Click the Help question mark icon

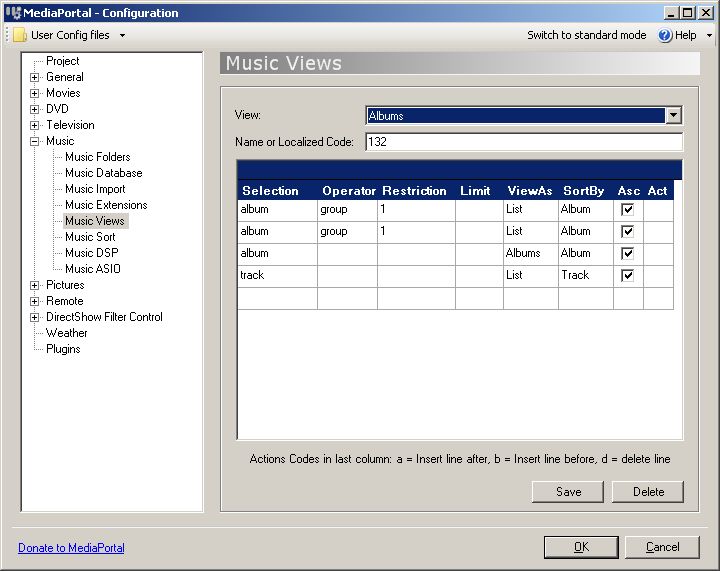pos(665,35)
